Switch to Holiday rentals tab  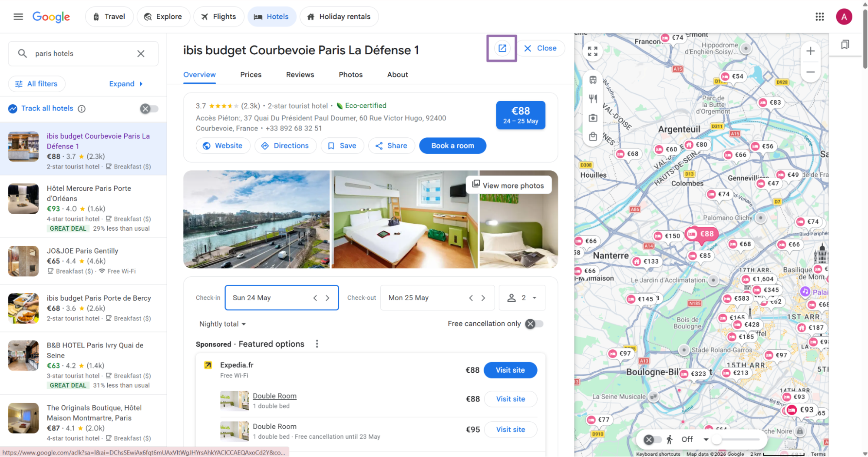tap(339, 17)
